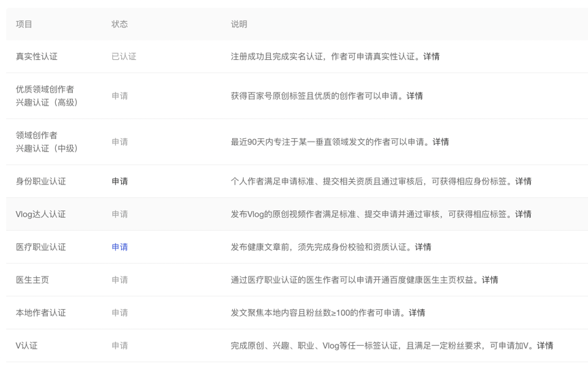The image size is (588, 367).
Task: Click 申请 for 本地作者认证
Action: (x=120, y=313)
